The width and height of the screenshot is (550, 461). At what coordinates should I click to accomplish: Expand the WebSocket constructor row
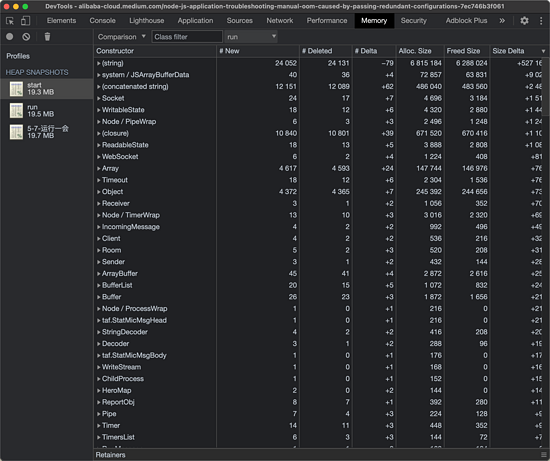(x=99, y=157)
